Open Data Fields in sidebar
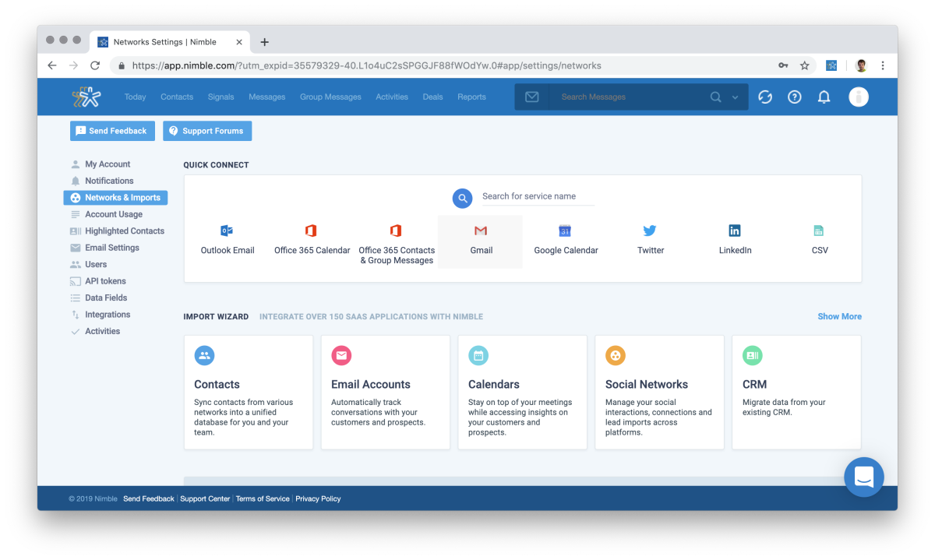 coord(106,298)
